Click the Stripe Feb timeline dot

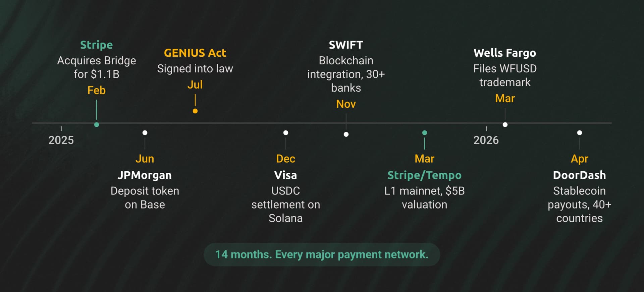pos(97,125)
